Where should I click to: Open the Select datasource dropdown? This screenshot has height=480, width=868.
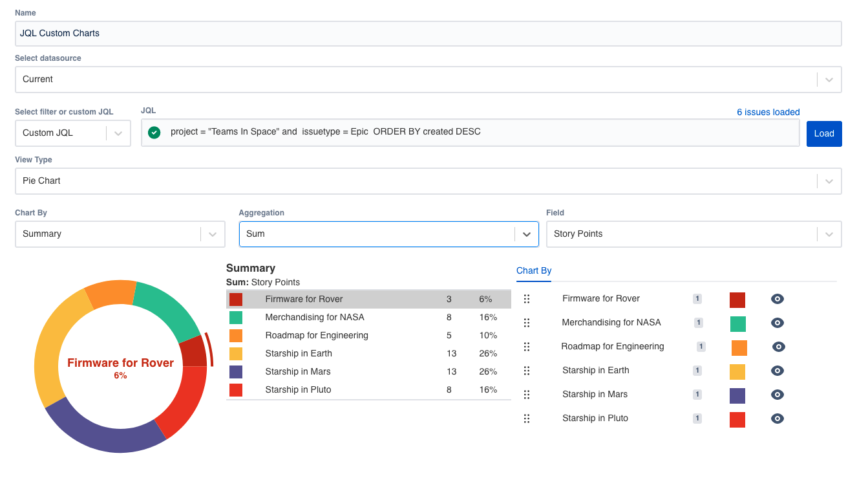point(828,80)
